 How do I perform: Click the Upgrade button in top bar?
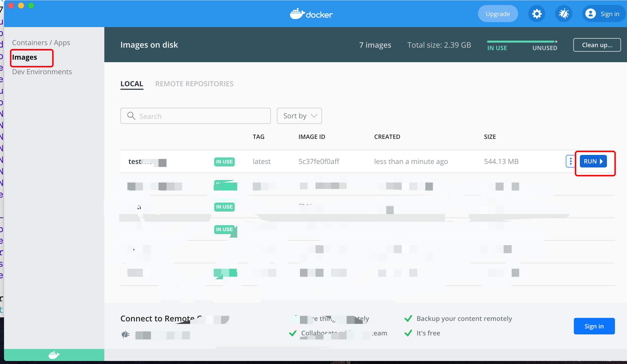tap(497, 14)
